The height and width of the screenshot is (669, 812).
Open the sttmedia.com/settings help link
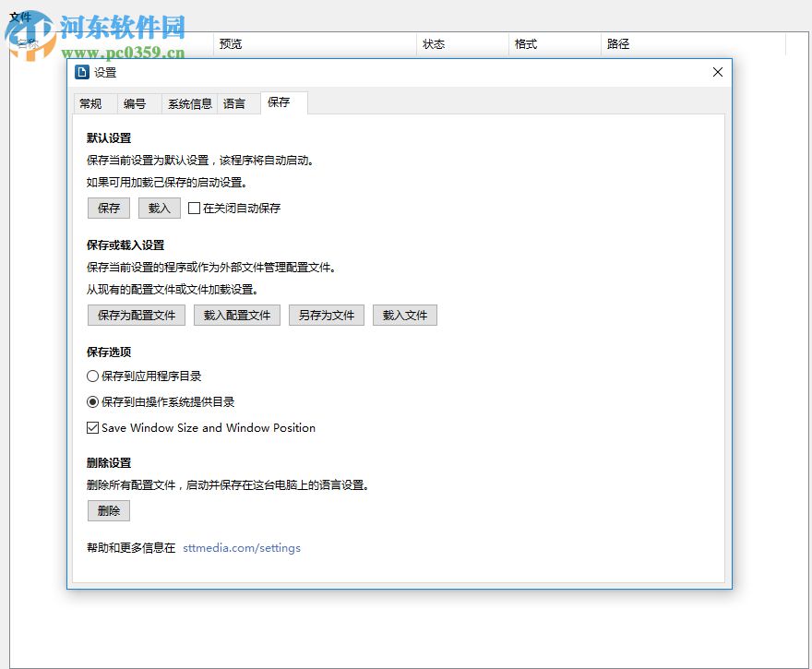(242, 547)
